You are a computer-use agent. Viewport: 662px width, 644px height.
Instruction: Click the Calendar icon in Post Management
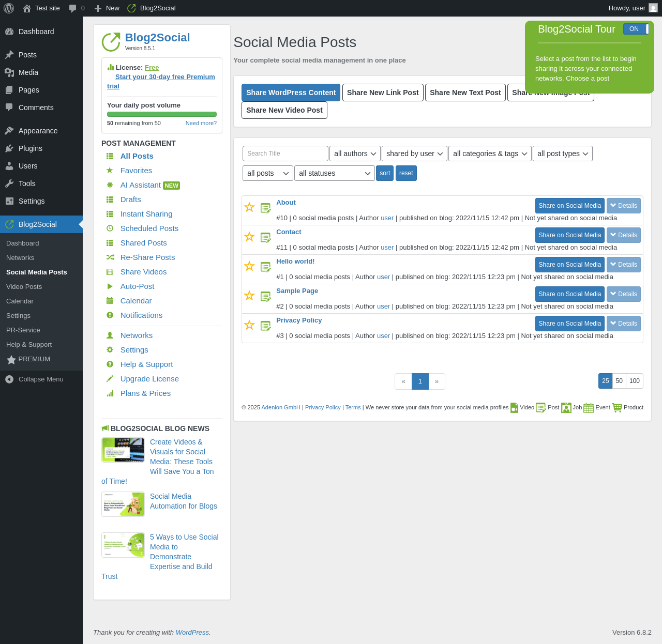pyautogui.click(x=110, y=301)
